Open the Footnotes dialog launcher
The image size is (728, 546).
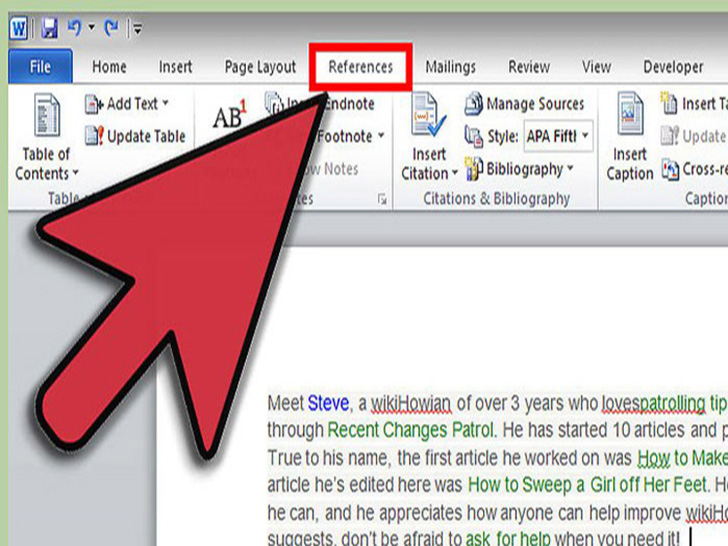pyautogui.click(x=382, y=200)
